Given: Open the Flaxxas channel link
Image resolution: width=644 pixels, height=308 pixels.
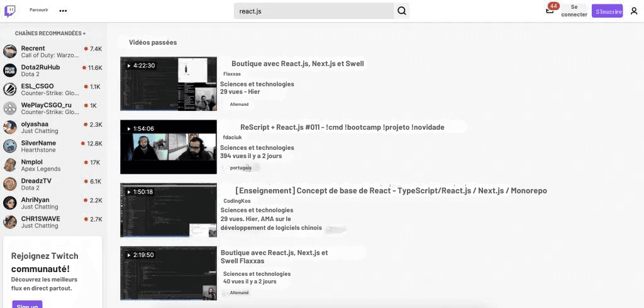Looking at the screenshot, I should [x=232, y=74].
